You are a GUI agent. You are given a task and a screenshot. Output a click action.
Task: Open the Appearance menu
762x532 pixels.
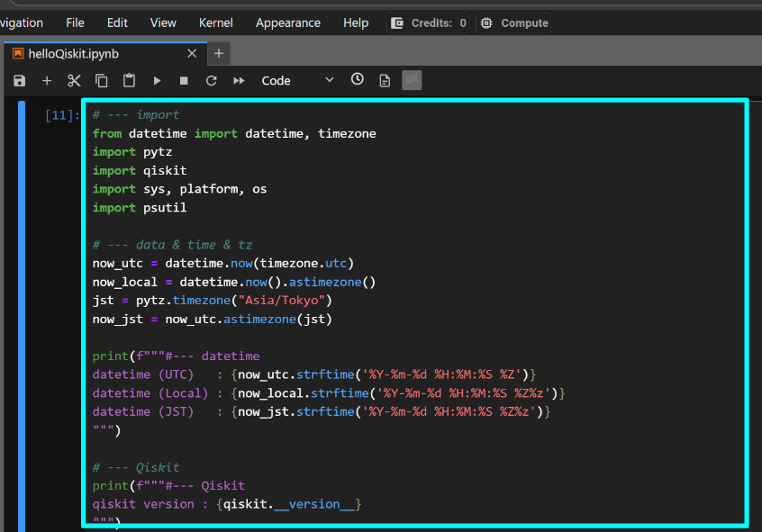[287, 23]
